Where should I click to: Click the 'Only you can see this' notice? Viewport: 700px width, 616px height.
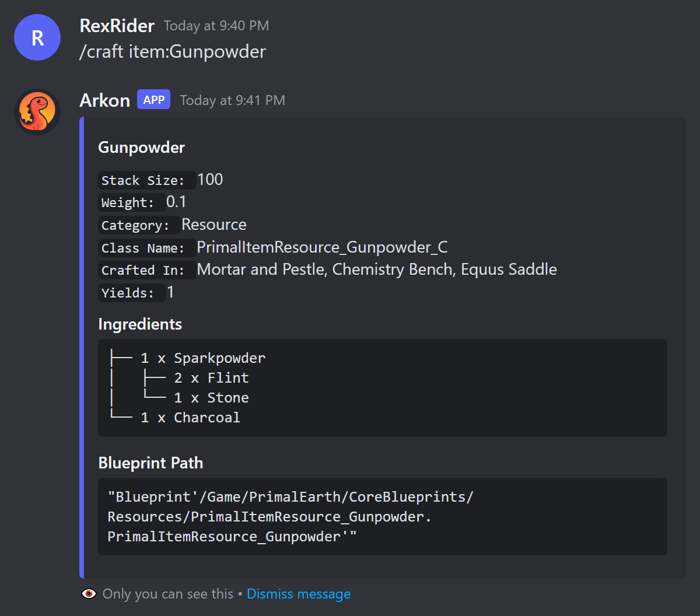[168, 594]
